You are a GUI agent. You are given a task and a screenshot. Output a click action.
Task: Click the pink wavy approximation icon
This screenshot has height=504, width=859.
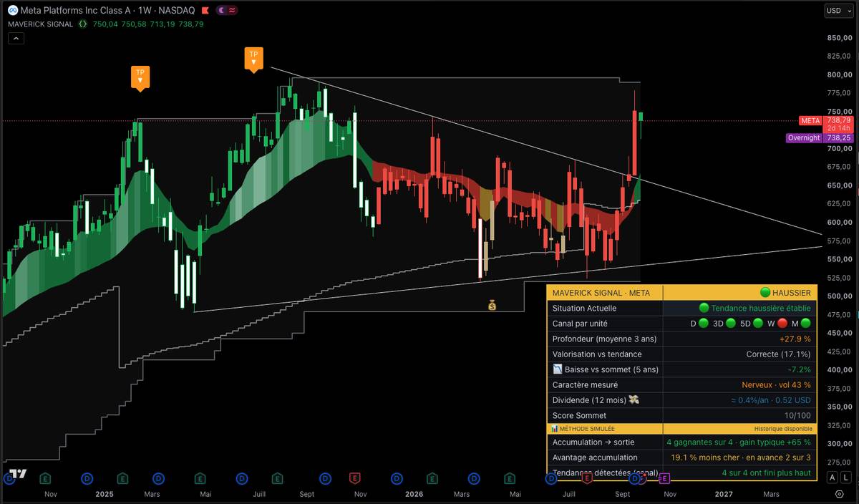click(233, 11)
